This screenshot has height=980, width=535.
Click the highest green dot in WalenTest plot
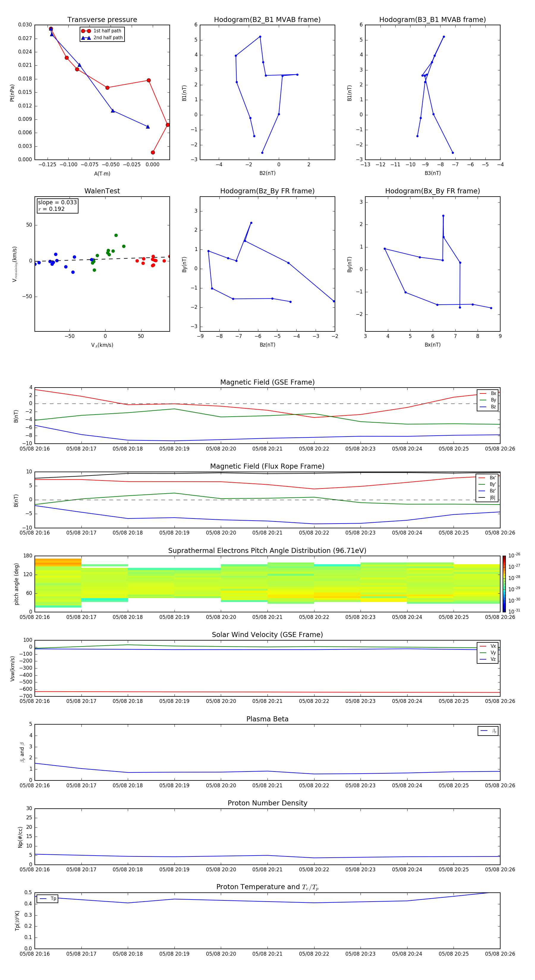[x=116, y=235]
